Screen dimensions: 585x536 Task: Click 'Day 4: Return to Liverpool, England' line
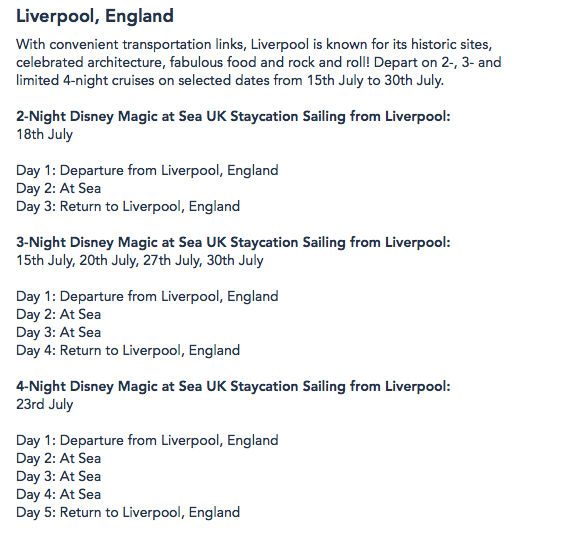(x=128, y=351)
